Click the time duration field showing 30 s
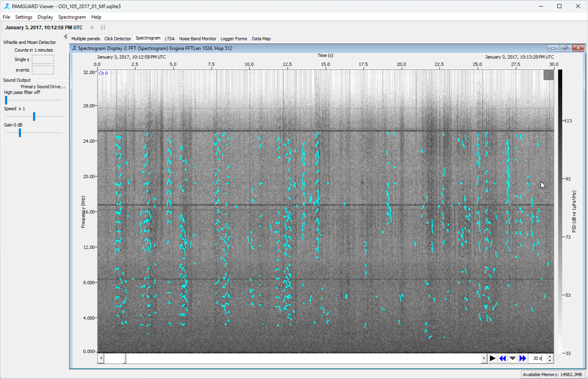Image resolution: width=588 pixels, height=379 pixels. (537, 358)
